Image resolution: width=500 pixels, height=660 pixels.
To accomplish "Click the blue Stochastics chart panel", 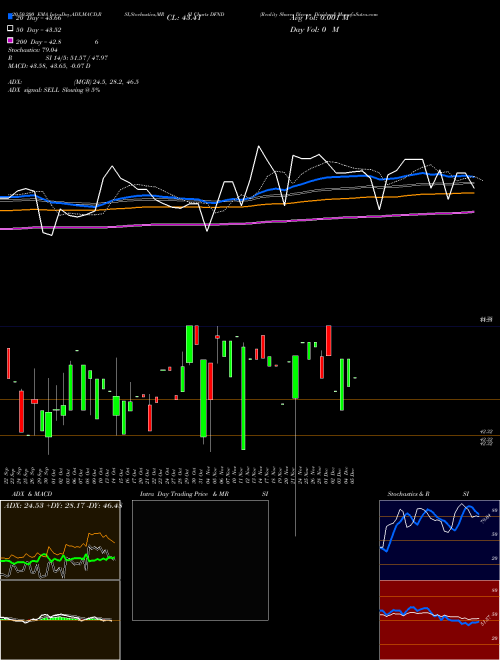I will [439, 540].
